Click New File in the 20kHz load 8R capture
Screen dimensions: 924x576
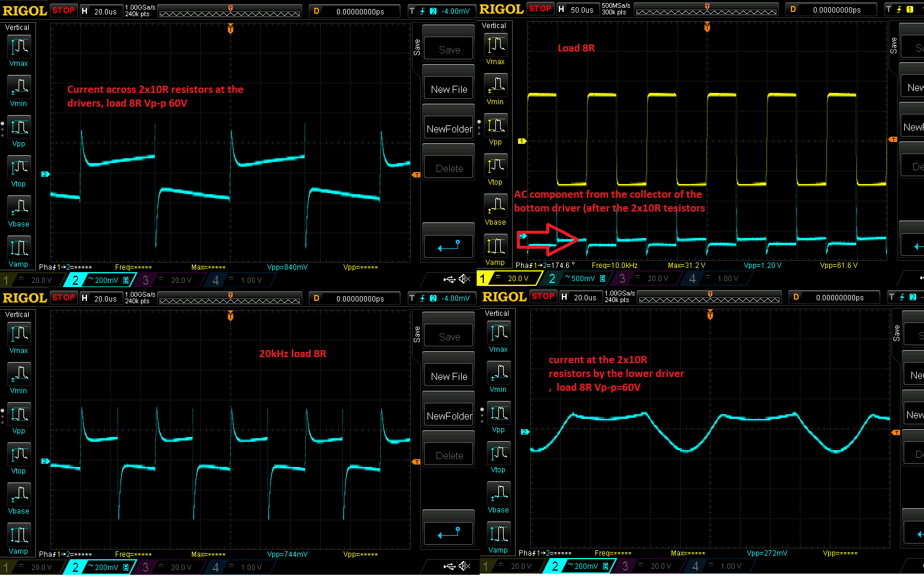[x=449, y=376]
